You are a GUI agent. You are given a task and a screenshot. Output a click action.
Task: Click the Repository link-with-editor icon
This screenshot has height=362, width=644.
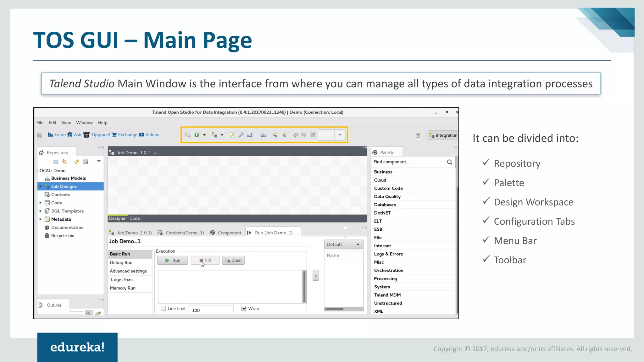tap(64, 162)
